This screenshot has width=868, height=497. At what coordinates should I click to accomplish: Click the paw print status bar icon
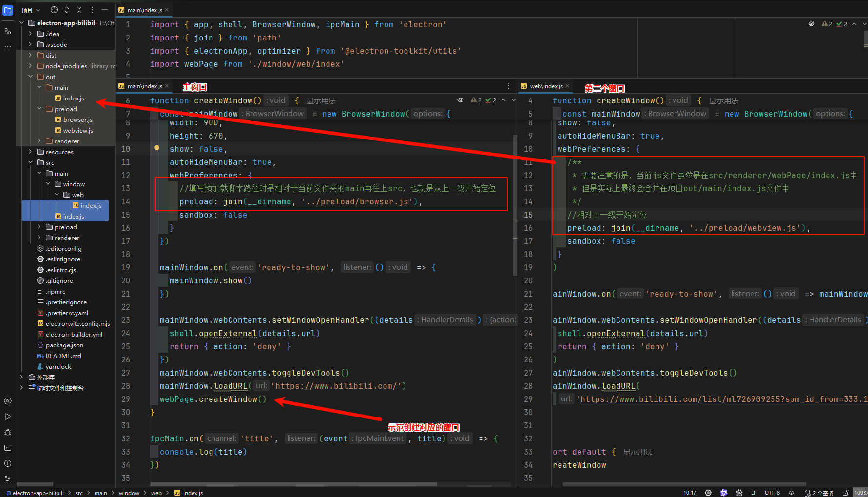739,493
